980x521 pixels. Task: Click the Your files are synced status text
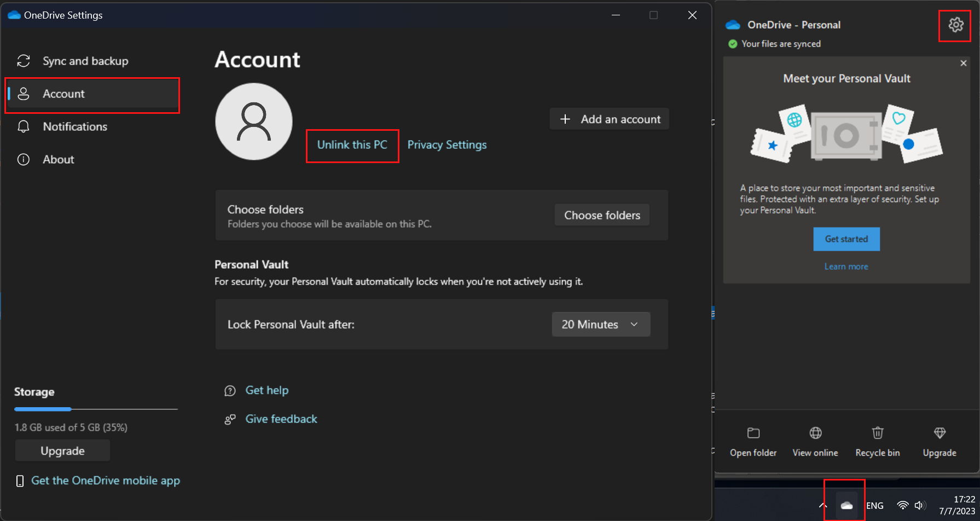point(781,44)
